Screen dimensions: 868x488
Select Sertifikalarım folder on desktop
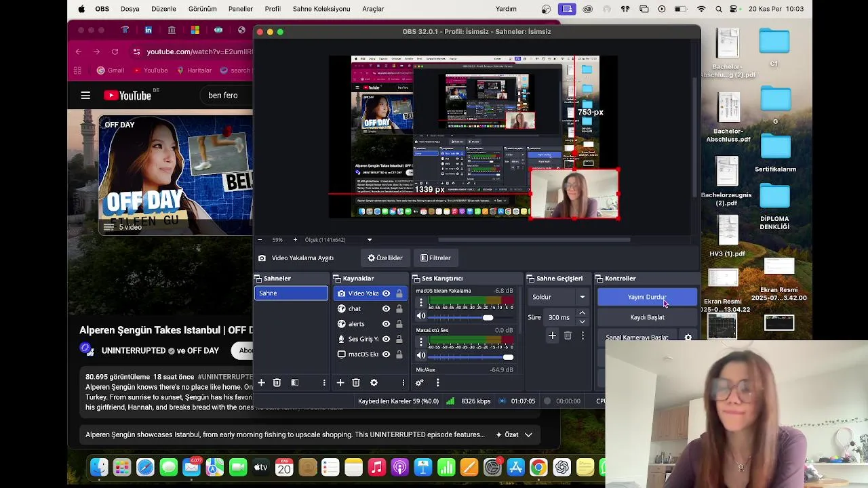click(775, 154)
